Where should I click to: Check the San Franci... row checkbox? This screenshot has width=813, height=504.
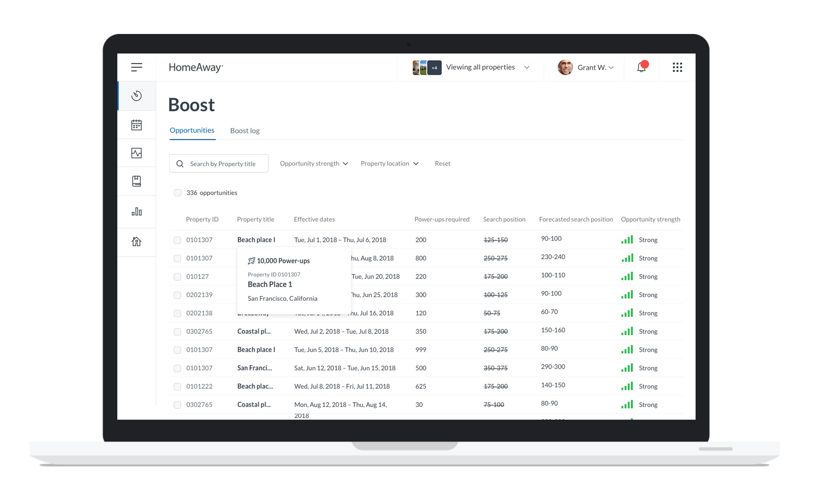point(177,368)
